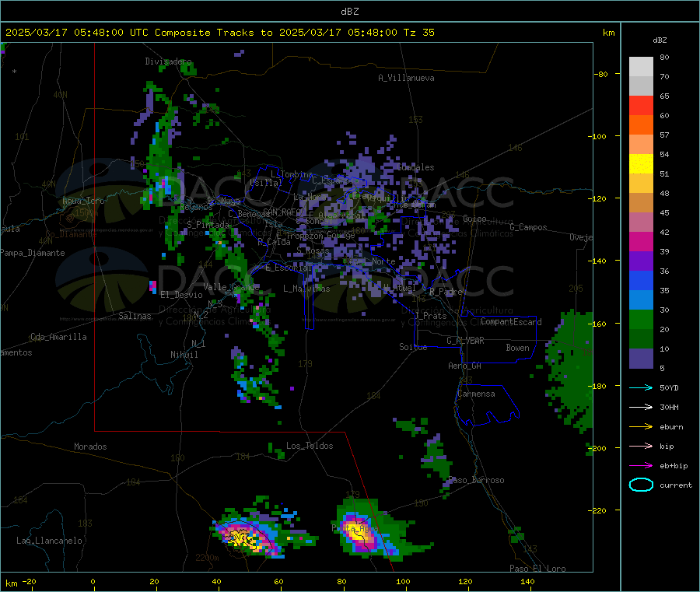Click the 'Tz 35' text in header
700x592 pixels.
pos(419,33)
